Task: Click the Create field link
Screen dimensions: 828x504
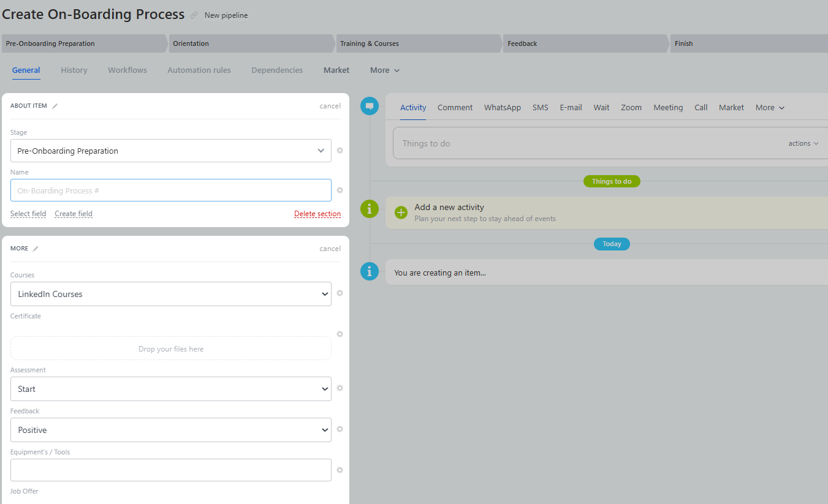Action: [x=74, y=214]
